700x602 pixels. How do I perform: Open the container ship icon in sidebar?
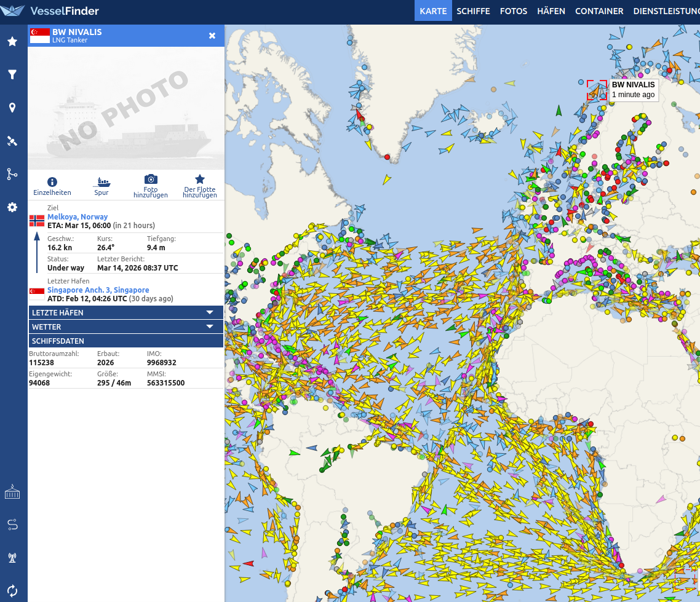[x=12, y=492]
